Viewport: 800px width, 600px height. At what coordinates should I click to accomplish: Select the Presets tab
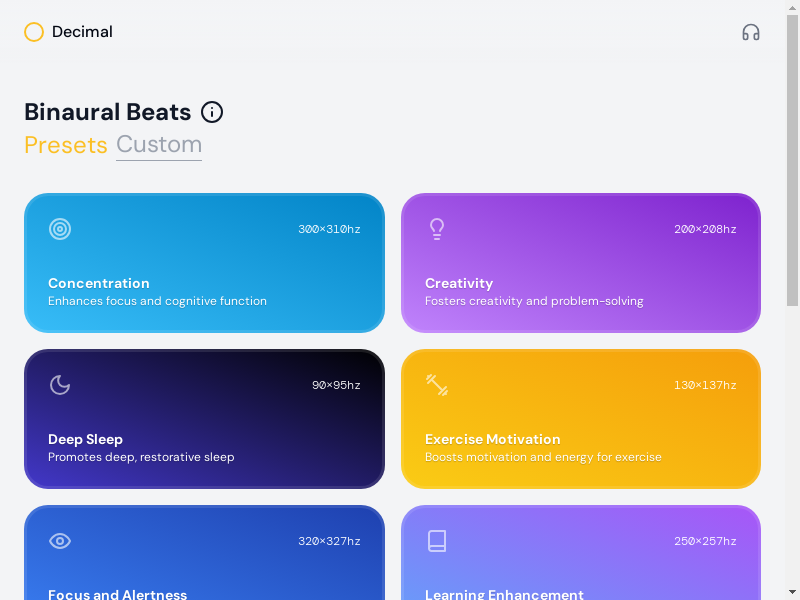(66, 145)
